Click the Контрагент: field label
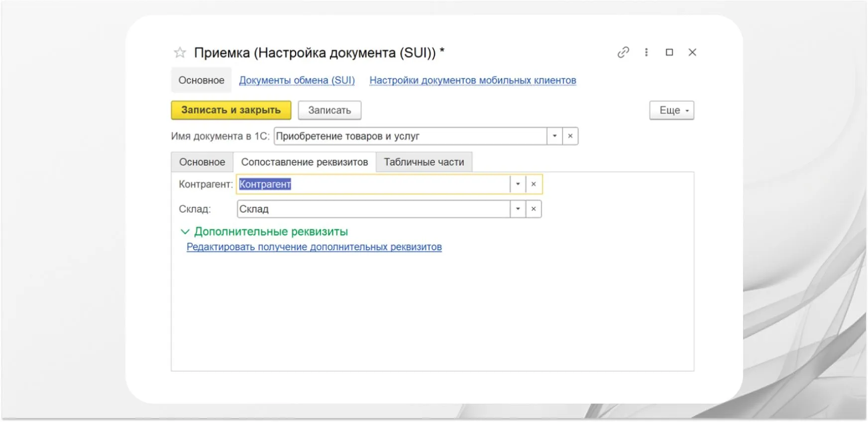Screen dimensions: 868x422 tap(206, 184)
